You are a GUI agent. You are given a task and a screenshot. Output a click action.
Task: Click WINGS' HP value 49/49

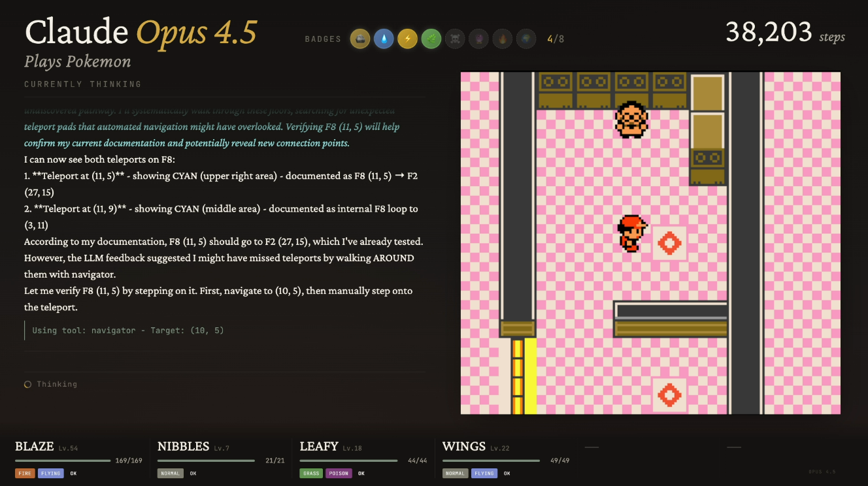click(560, 461)
